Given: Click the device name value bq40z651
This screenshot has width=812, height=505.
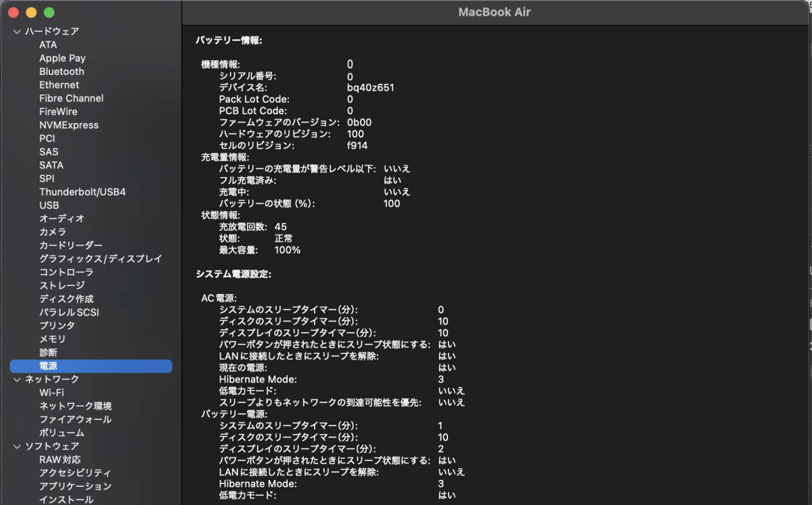Looking at the screenshot, I should (x=371, y=87).
